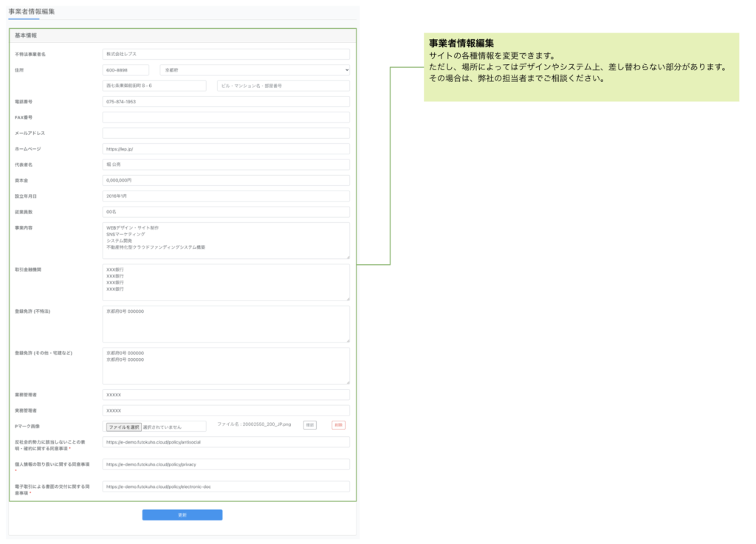
Task: Focus the electronic-doc policy URL field
Action: [226, 487]
